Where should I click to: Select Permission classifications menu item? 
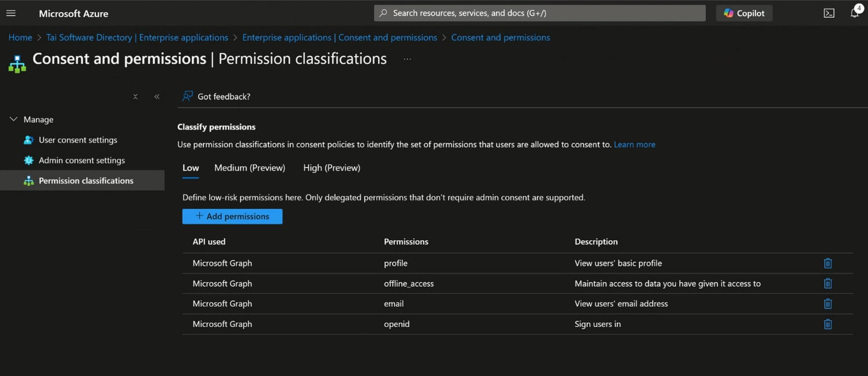82,180
